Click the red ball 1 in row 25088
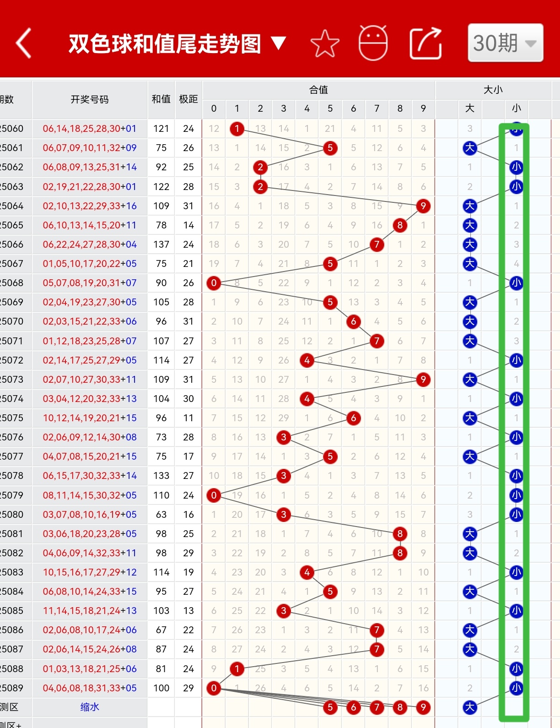This screenshot has height=728, width=560. coord(237,669)
